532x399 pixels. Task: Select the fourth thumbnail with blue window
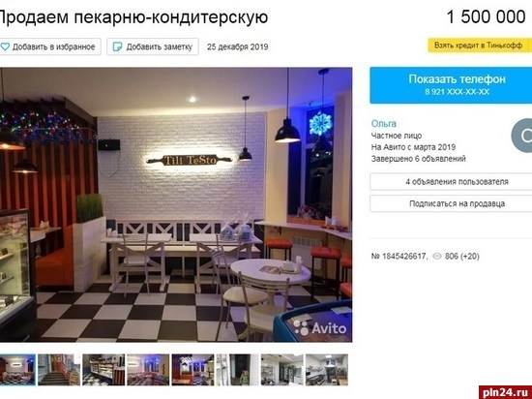tap(148, 370)
